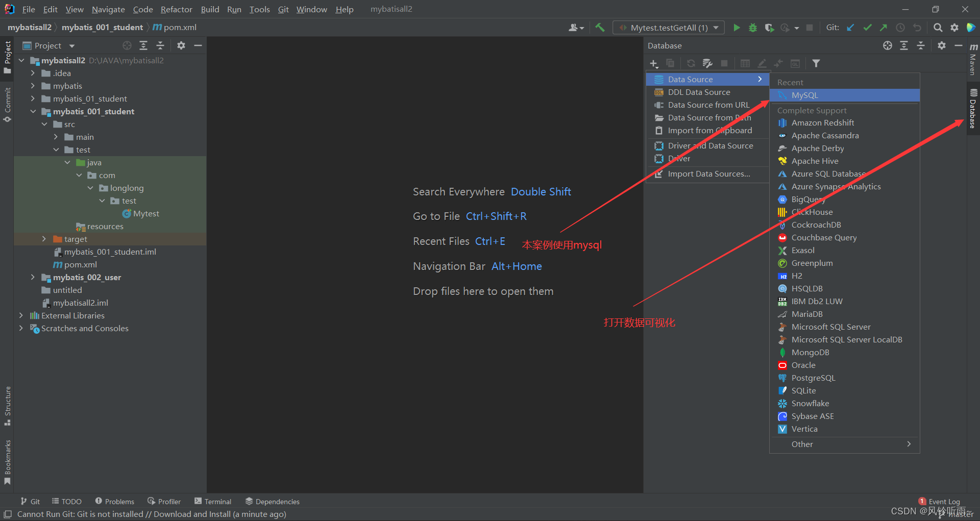Open IDE settings gear in top toolbar

(x=954, y=28)
